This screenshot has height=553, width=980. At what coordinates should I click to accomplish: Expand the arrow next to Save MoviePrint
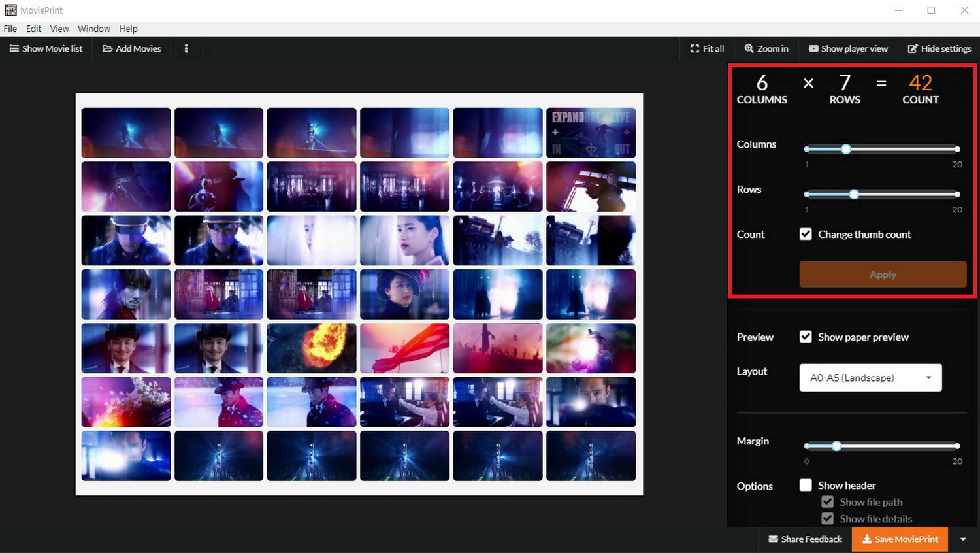pyautogui.click(x=963, y=539)
